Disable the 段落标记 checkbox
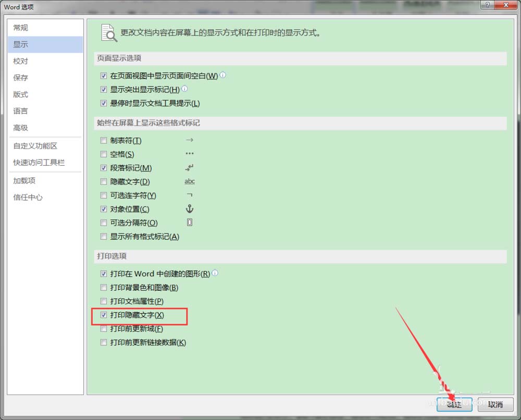 [104, 168]
